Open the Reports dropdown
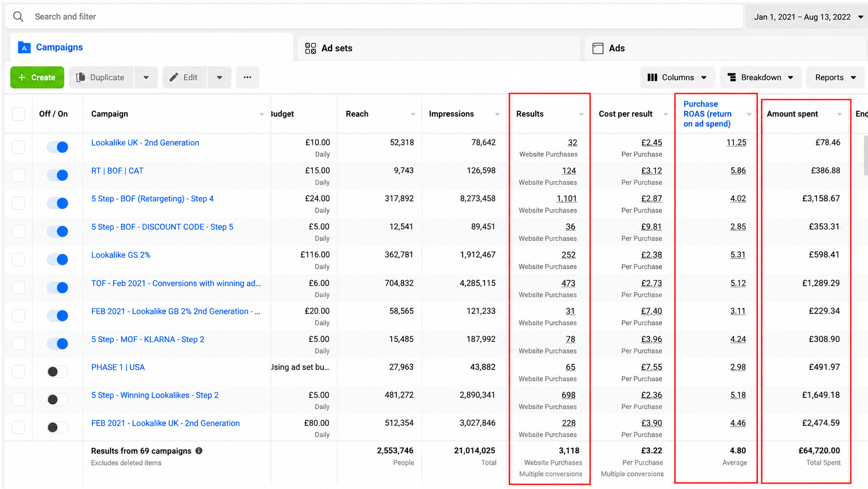This screenshot has width=868, height=489. [x=835, y=77]
